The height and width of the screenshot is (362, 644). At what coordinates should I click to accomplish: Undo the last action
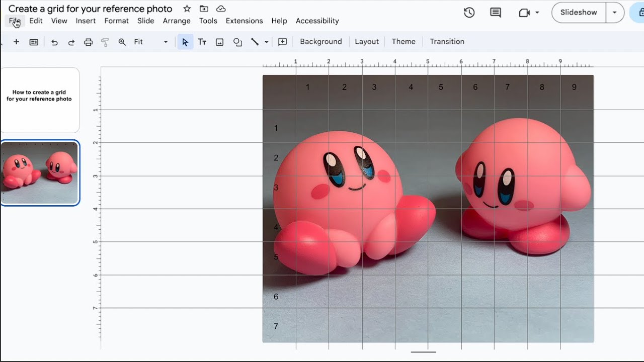[54, 42]
